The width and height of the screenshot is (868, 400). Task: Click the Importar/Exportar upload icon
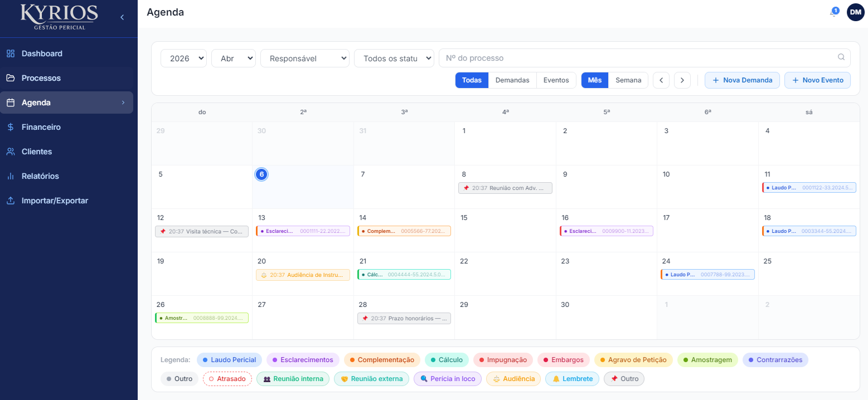click(x=10, y=201)
